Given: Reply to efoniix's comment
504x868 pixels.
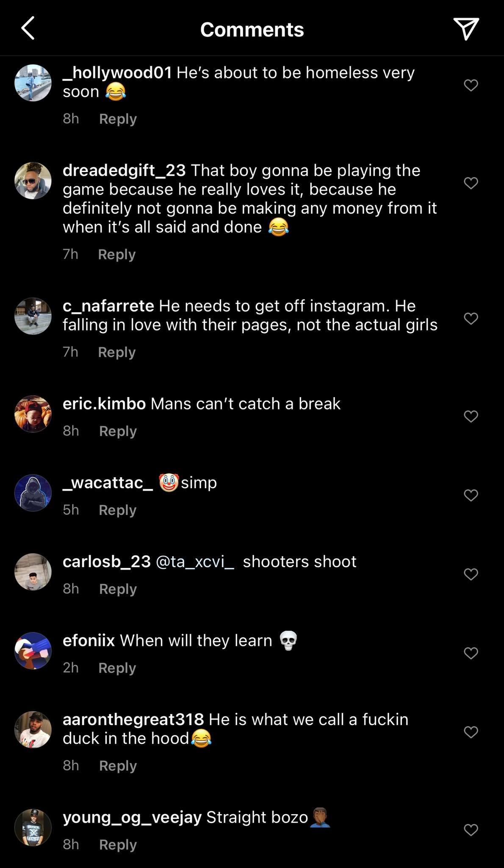Looking at the screenshot, I should coord(117,668).
